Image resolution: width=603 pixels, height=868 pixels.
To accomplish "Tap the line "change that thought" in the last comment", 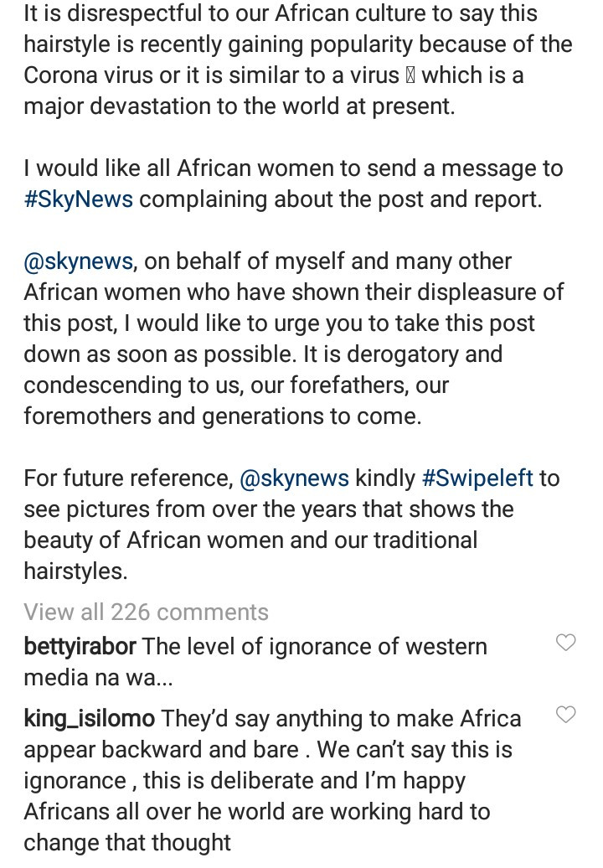I will pyautogui.click(x=127, y=843).
